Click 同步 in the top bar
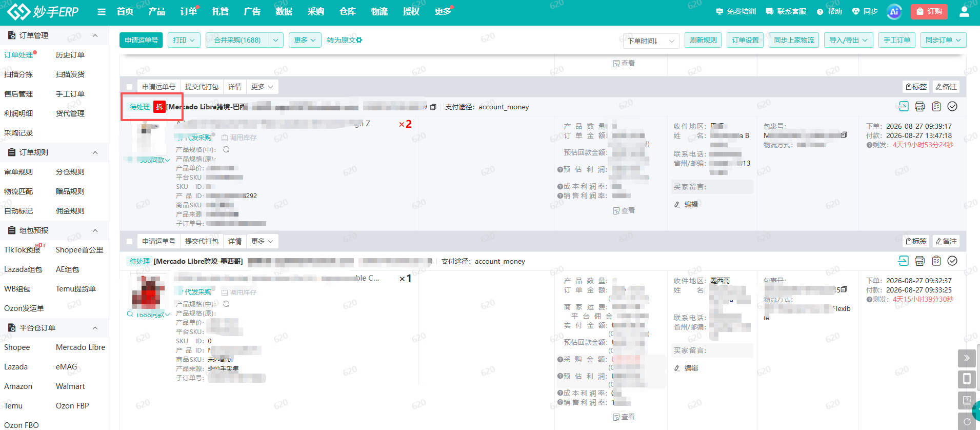The width and height of the screenshot is (980, 430). tap(865, 11)
